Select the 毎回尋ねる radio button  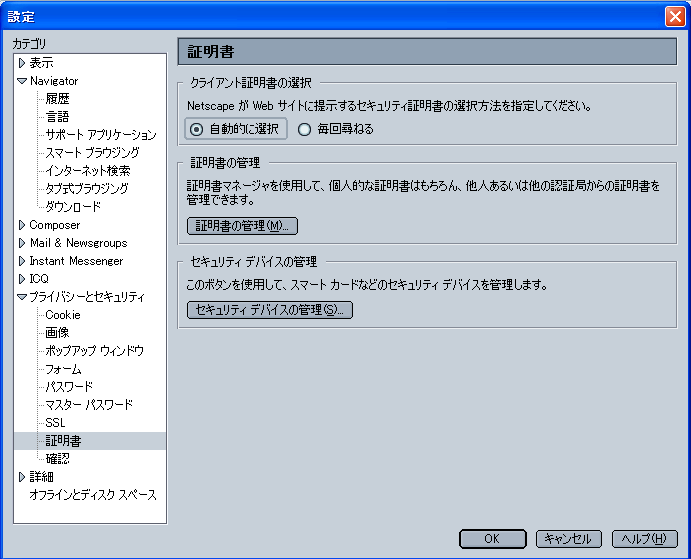pyautogui.click(x=305, y=129)
